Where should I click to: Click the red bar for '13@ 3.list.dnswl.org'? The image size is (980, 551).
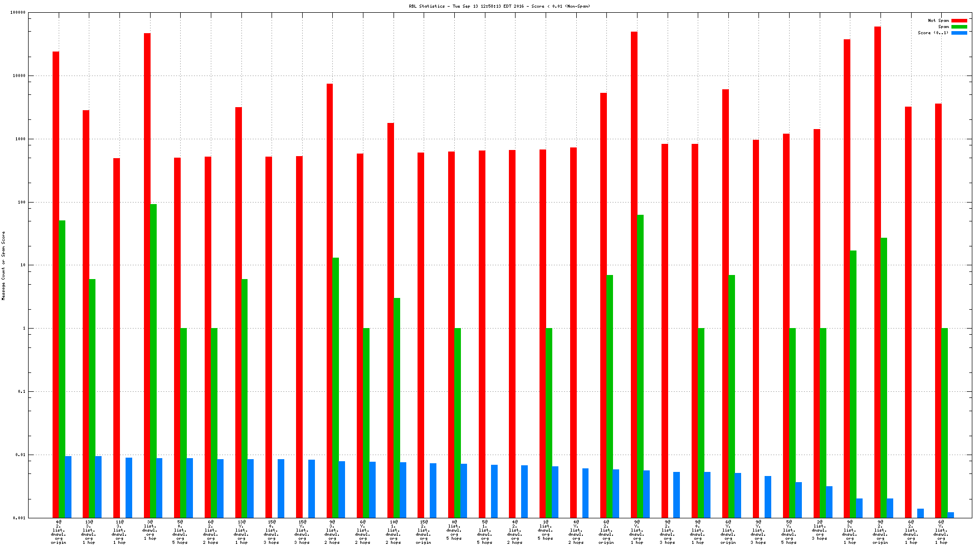coord(86,314)
